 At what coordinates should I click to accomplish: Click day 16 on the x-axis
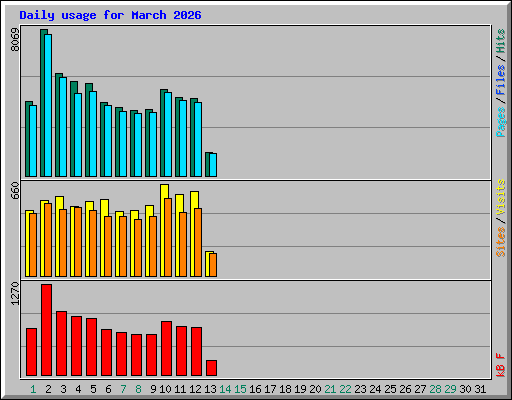[255, 389]
